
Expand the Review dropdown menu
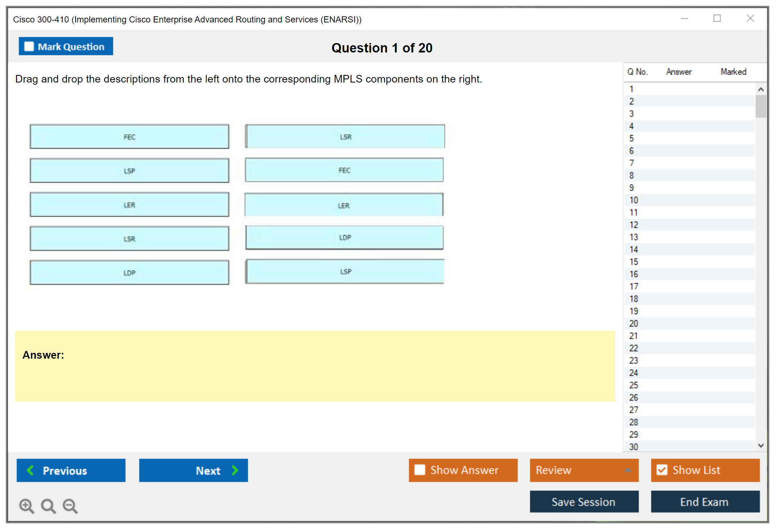coord(628,470)
